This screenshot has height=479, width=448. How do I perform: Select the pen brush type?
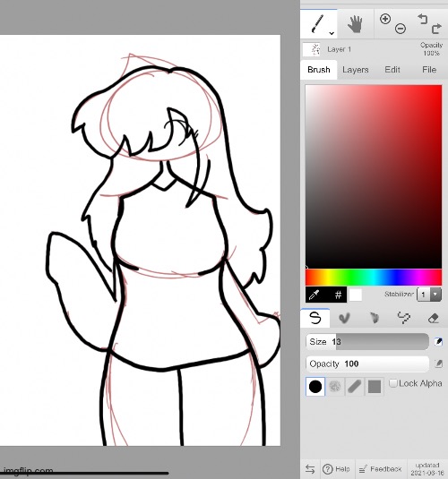coord(315,318)
